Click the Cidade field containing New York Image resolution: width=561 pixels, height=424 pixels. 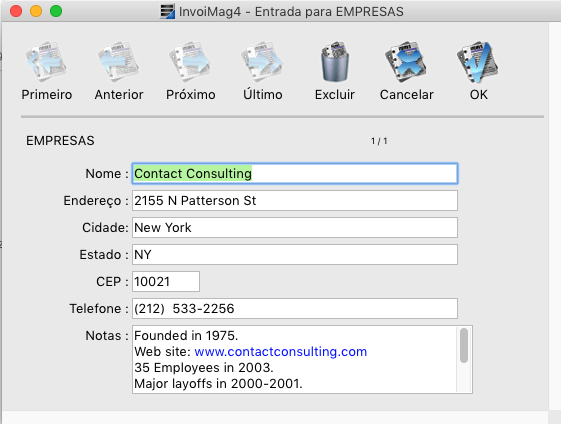295,228
